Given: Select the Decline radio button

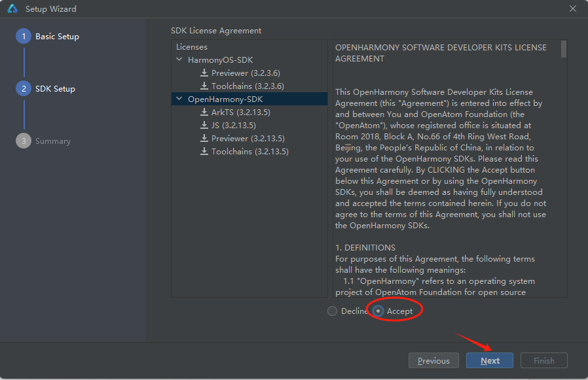Looking at the screenshot, I should 332,311.
